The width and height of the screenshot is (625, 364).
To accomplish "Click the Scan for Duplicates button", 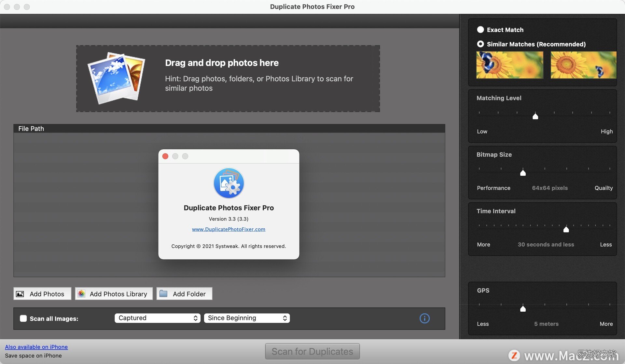I will point(312,352).
